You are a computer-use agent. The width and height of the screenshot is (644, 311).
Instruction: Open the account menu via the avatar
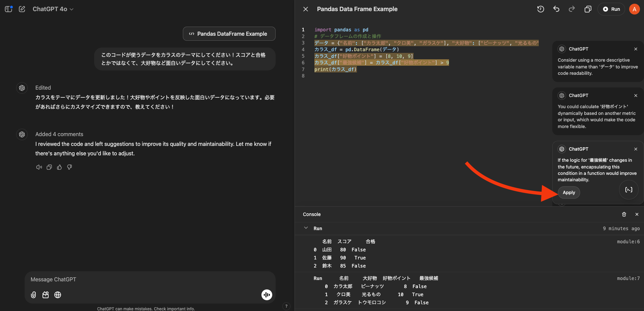(x=634, y=9)
